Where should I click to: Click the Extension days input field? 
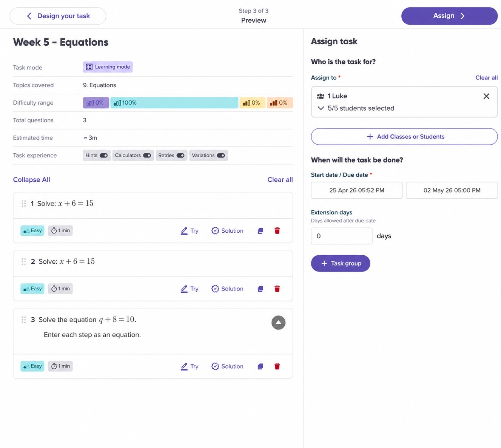[341, 236]
